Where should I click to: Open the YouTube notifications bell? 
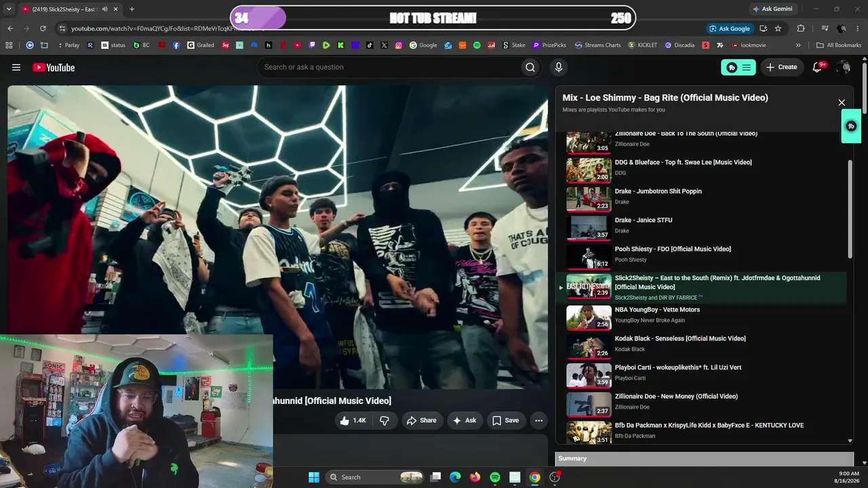pyautogui.click(x=818, y=67)
